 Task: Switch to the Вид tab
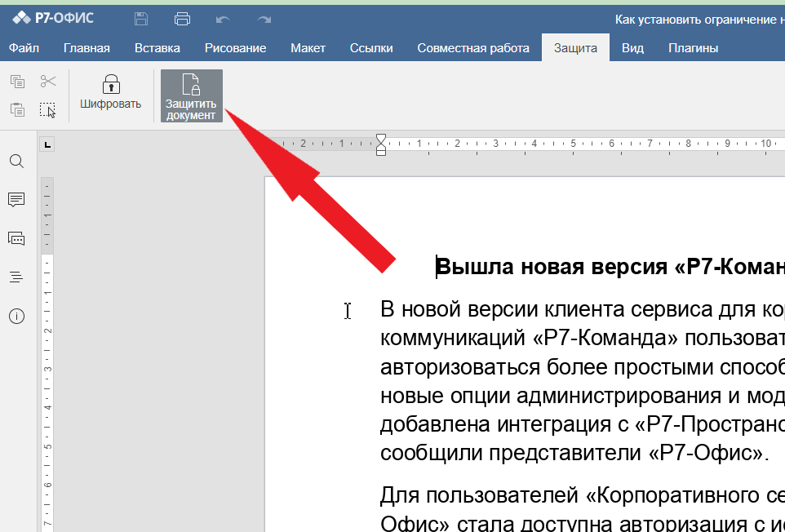pyautogui.click(x=632, y=48)
